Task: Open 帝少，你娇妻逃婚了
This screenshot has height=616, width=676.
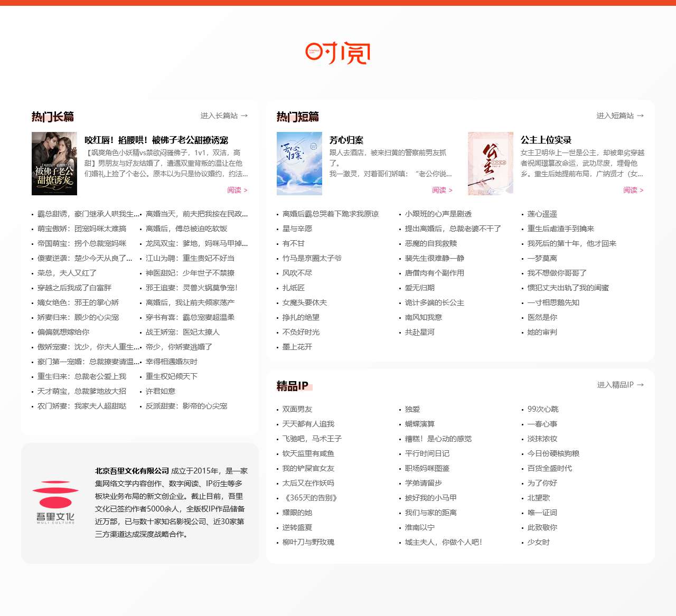Action: pos(179,347)
